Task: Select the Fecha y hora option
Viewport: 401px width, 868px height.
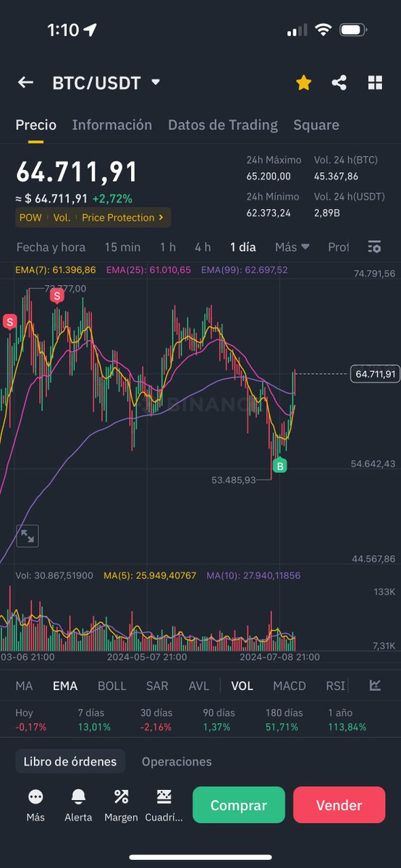Action: [x=51, y=247]
